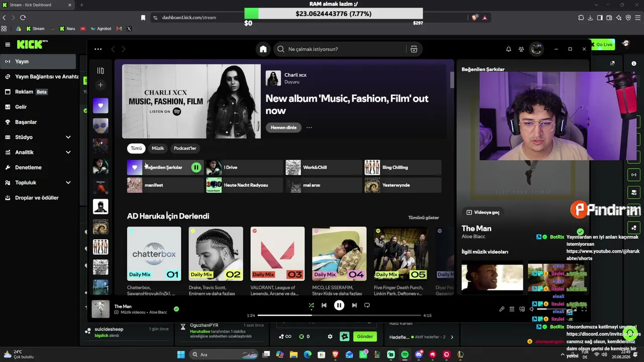Pause Beğenilen Şarkılar from its green button
The width and height of the screenshot is (644, 362).
(x=196, y=167)
